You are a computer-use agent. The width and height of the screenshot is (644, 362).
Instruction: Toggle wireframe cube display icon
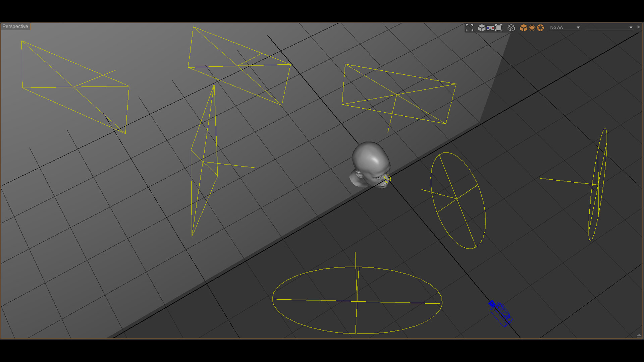(511, 28)
